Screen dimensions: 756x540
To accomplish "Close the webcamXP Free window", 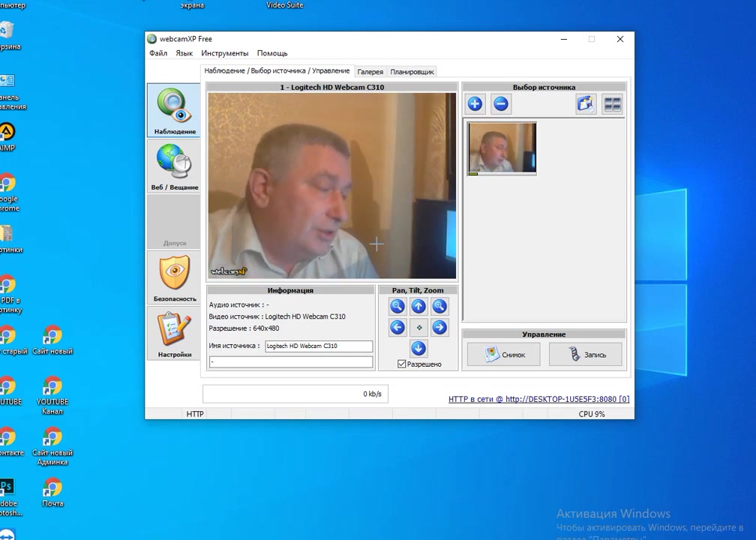I will tap(620, 39).
